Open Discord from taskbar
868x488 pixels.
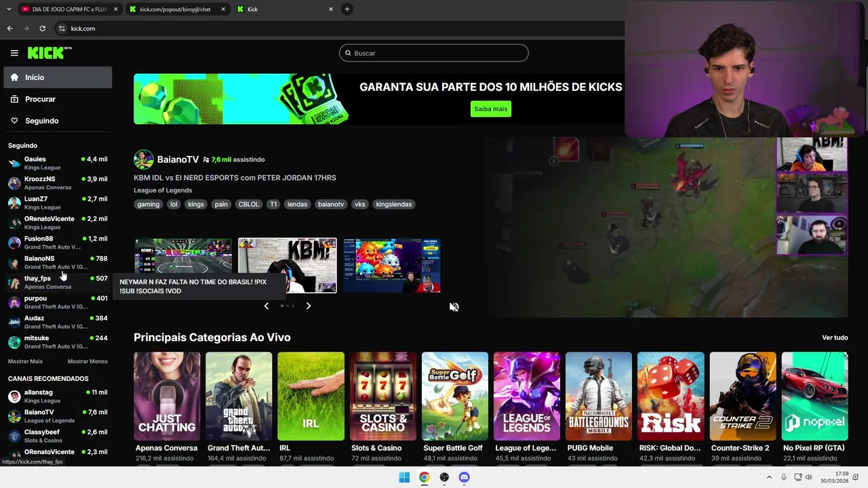pos(464,477)
